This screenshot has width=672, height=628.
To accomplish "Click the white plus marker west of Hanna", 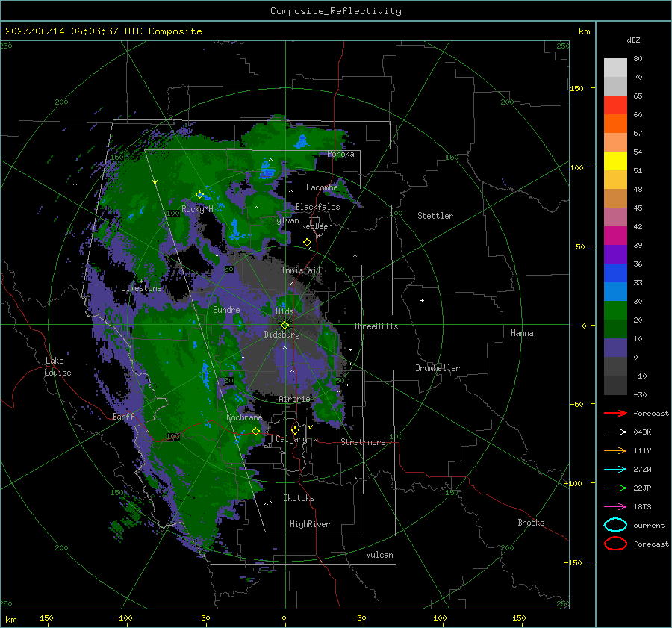I will tap(422, 300).
